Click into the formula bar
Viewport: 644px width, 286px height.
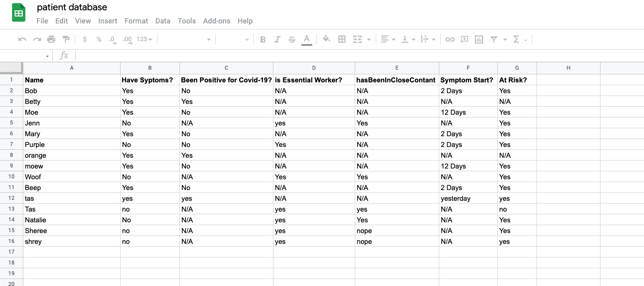[360, 56]
